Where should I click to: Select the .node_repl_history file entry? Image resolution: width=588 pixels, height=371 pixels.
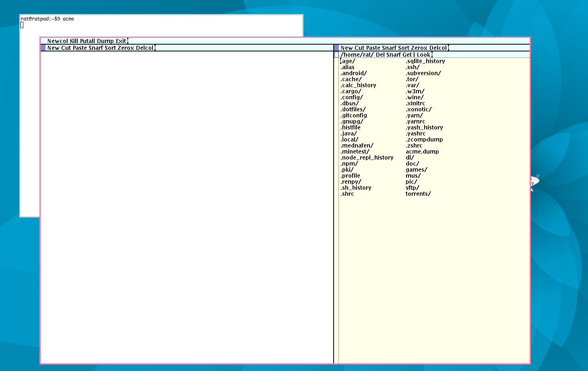click(x=367, y=158)
